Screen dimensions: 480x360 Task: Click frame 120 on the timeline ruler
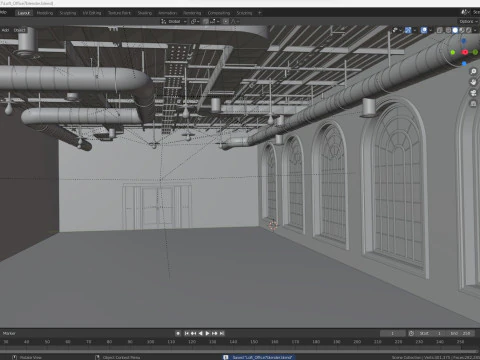click(x=192, y=342)
